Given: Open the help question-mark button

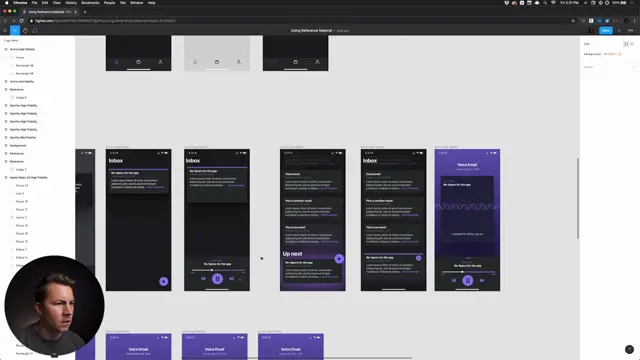Looking at the screenshot, I should point(629,349).
